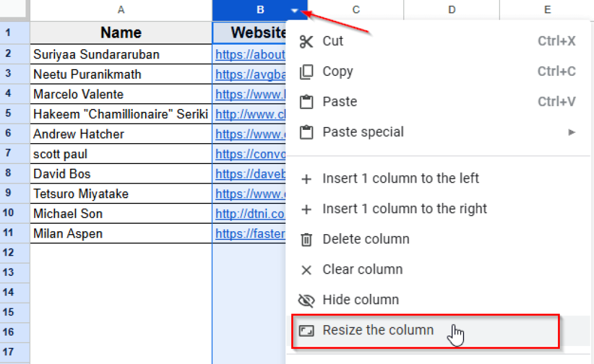
Task: Select the Cut scissors icon
Action: [x=306, y=41]
